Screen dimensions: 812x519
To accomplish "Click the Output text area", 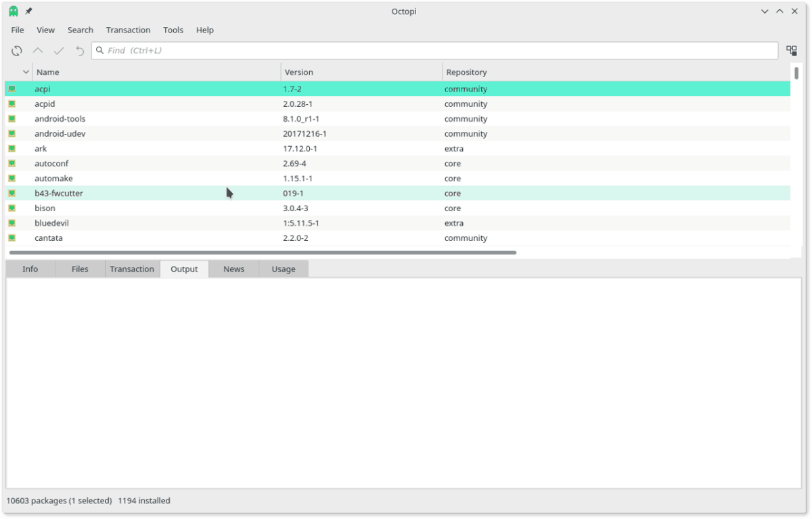I will (x=404, y=383).
